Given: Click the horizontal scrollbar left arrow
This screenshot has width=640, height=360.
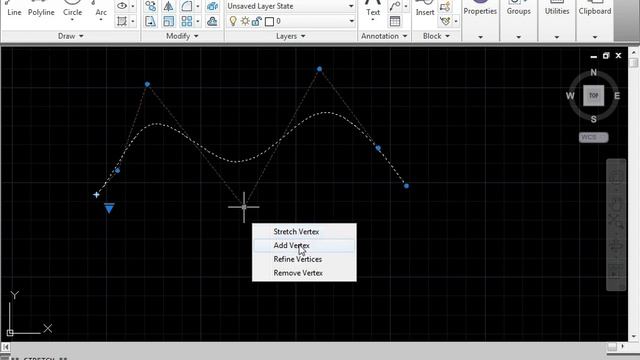Looking at the screenshot, I should click(5, 347).
